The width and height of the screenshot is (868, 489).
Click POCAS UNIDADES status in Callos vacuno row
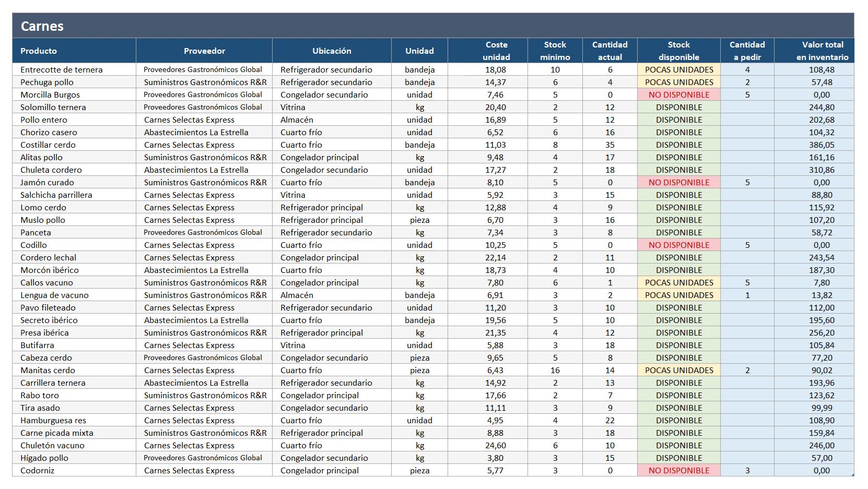point(679,282)
